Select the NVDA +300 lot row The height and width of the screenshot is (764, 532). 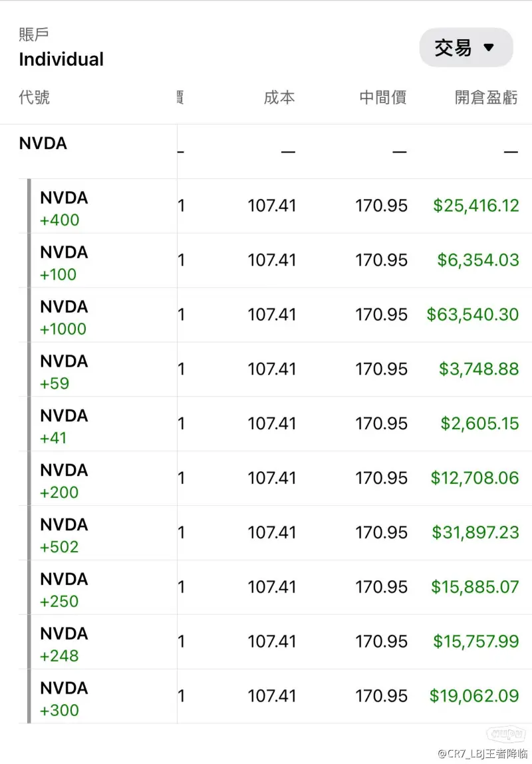pyautogui.click(x=275, y=697)
